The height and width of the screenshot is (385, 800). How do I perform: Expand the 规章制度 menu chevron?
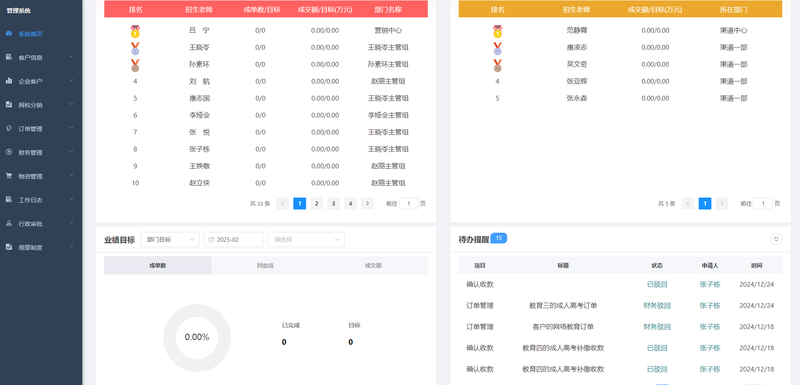coord(71,246)
